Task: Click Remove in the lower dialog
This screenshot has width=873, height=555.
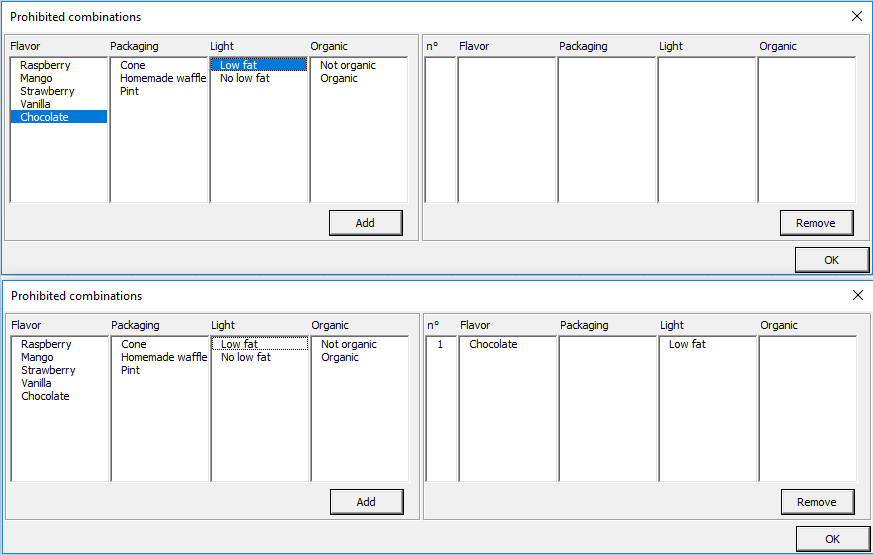Action: (817, 502)
